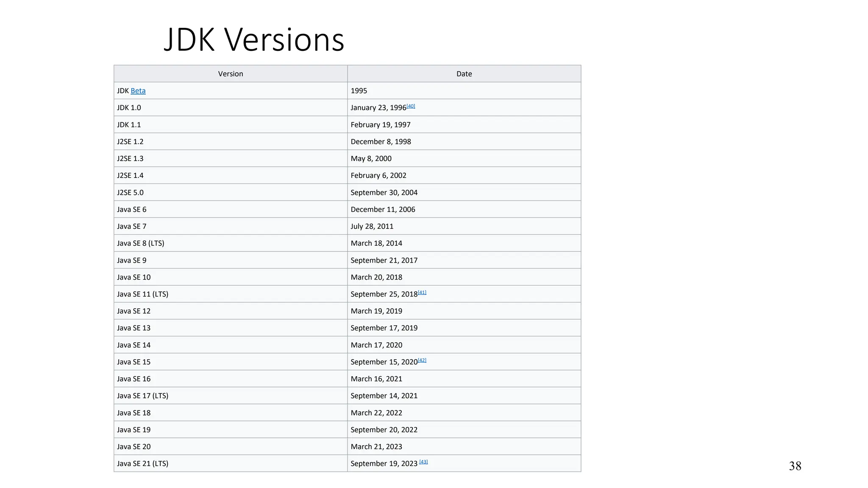Click the Java SE 20 cell
The image size is (868, 488).
tap(231, 446)
